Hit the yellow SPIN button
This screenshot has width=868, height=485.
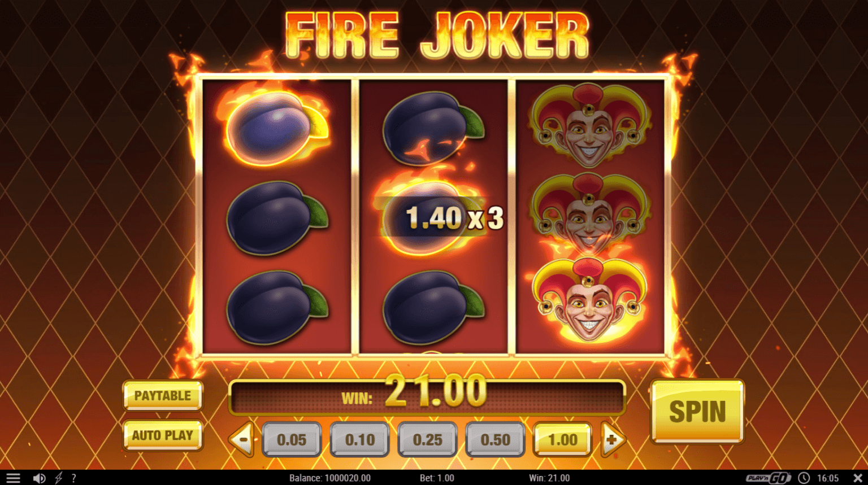(x=697, y=411)
